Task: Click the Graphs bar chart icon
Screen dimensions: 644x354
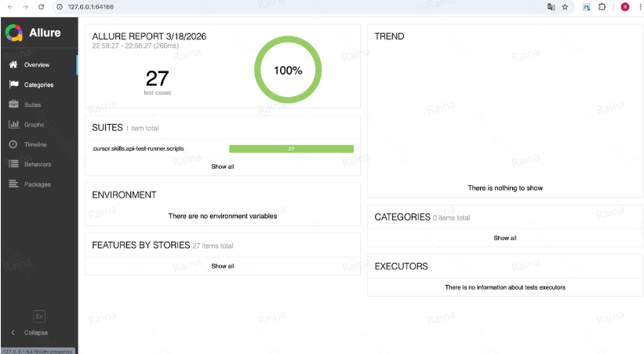Action: click(13, 124)
